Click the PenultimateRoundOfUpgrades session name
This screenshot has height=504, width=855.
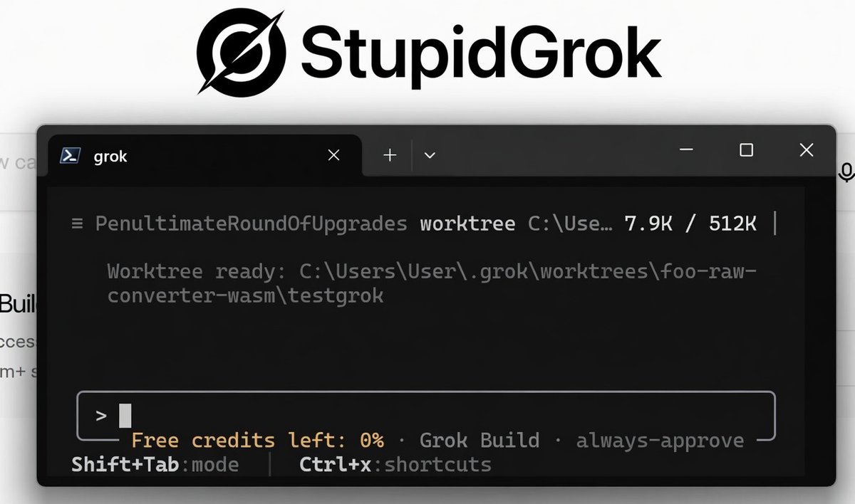coord(252,224)
